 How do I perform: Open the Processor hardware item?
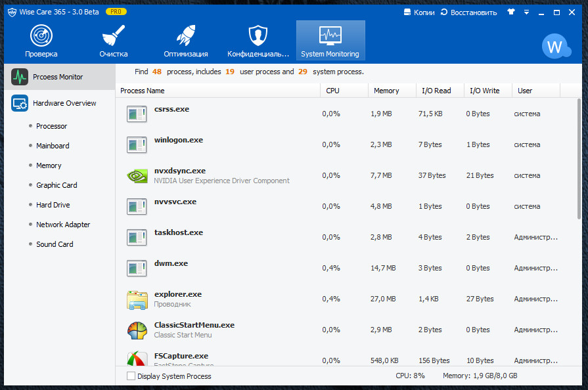click(x=51, y=126)
